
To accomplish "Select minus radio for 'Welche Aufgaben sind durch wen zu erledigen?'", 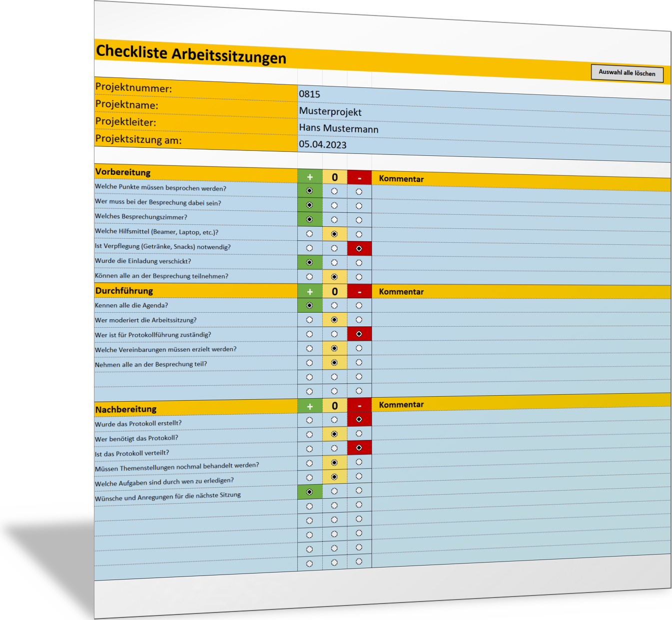I will [x=359, y=476].
